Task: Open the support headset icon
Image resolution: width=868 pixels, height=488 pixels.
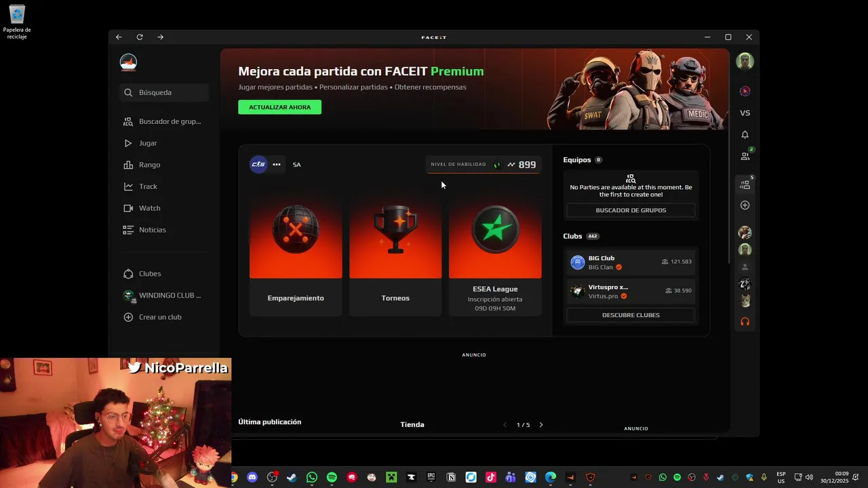Action: pyautogui.click(x=745, y=321)
